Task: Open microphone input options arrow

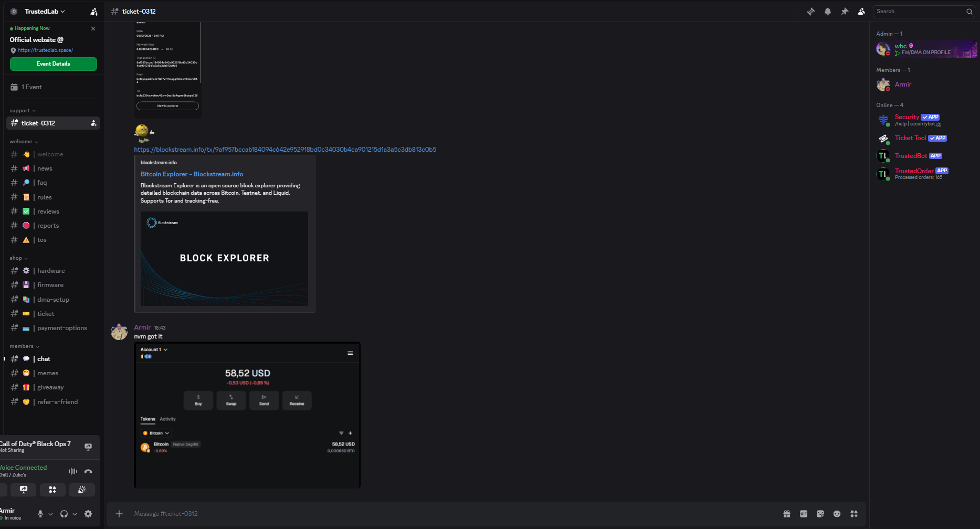Action: (x=50, y=514)
